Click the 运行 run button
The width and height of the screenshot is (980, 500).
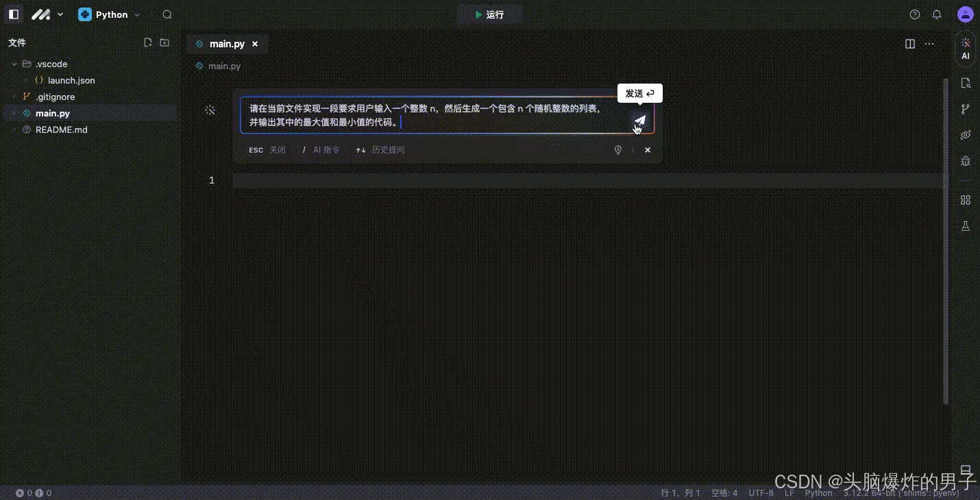point(489,14)
